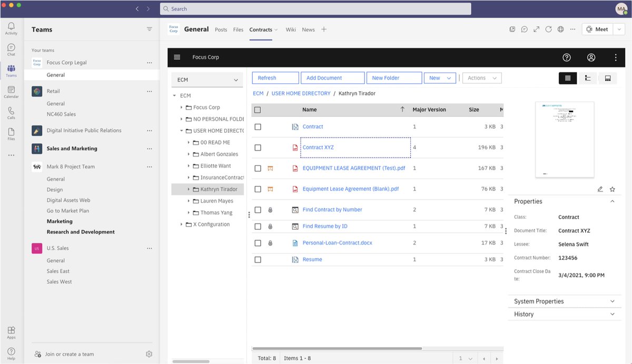
Task: Expand the History section
Action: point(612,314)
